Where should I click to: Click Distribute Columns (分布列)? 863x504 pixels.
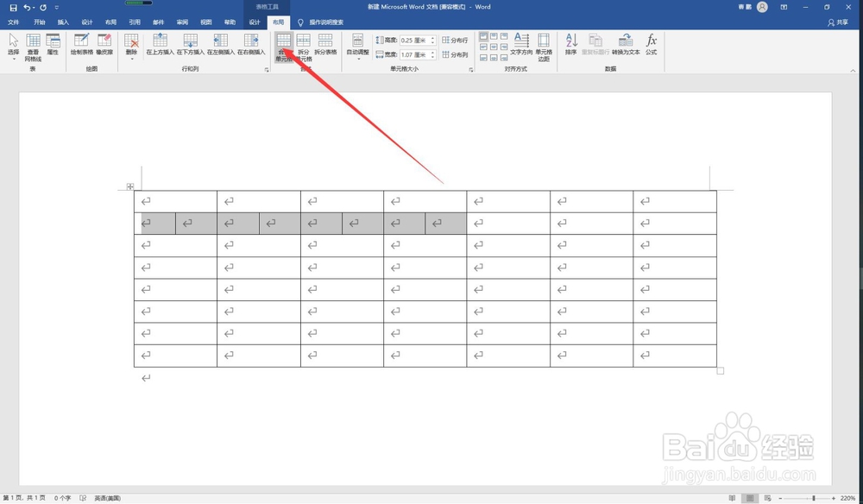point(455,54)
